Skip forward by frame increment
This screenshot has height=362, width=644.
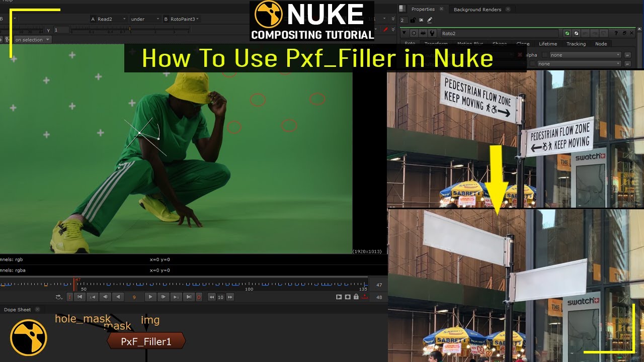tap(230, 297)
